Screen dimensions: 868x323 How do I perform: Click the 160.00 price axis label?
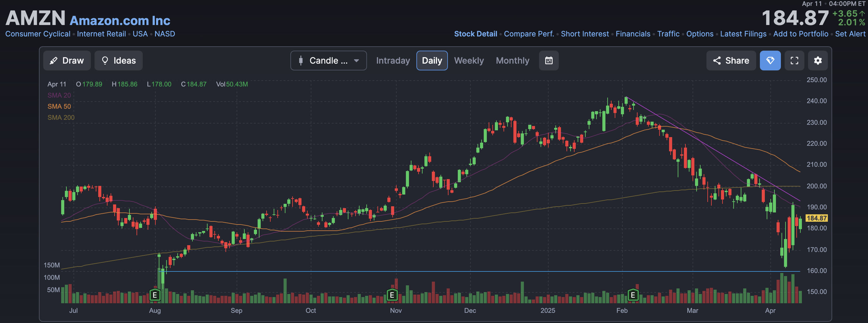click(816, 271)
